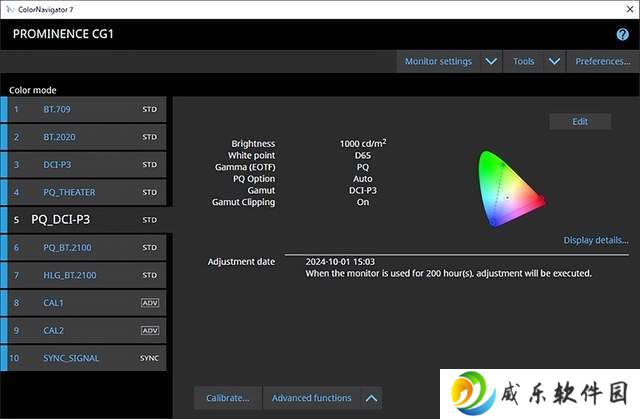Select color mode 3 DCI-P3
Image resolution: width=640 pixels, height=419 pixels.
pos(83,164)
